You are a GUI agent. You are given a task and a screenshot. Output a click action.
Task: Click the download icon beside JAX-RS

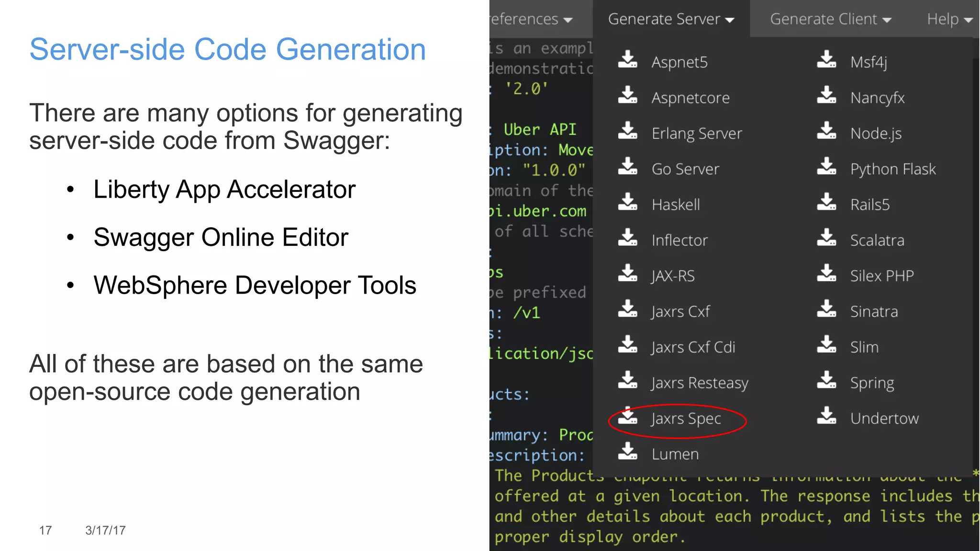click(x=627, y=273)
